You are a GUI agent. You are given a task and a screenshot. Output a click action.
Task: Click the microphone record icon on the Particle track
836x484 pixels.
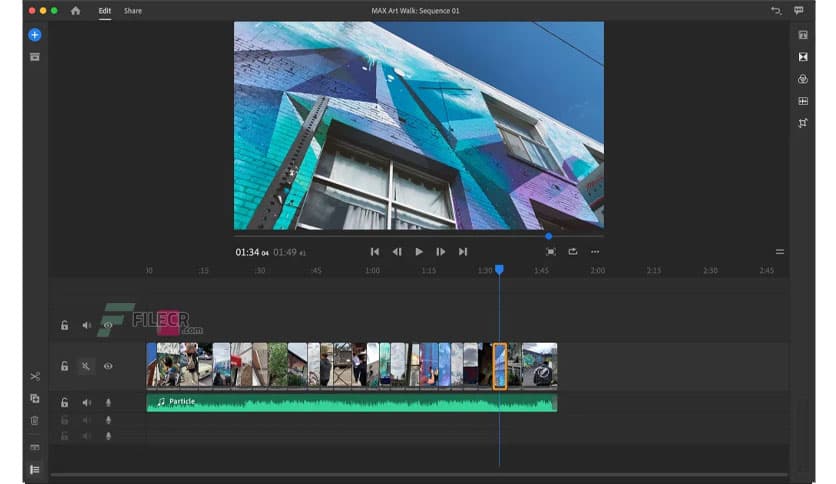click(x=108, y=402)
